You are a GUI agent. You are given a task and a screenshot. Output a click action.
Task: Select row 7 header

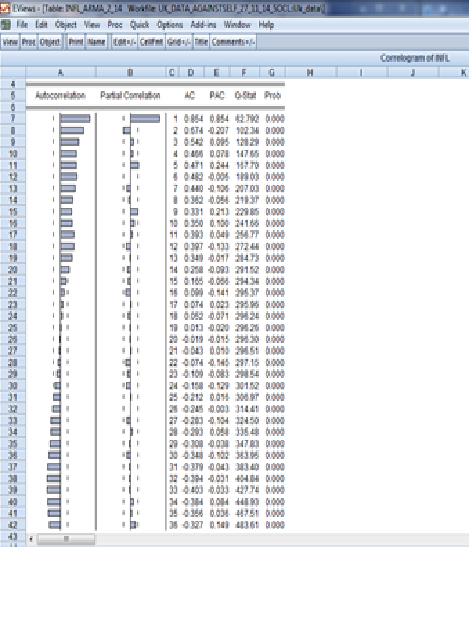[13, 119]
